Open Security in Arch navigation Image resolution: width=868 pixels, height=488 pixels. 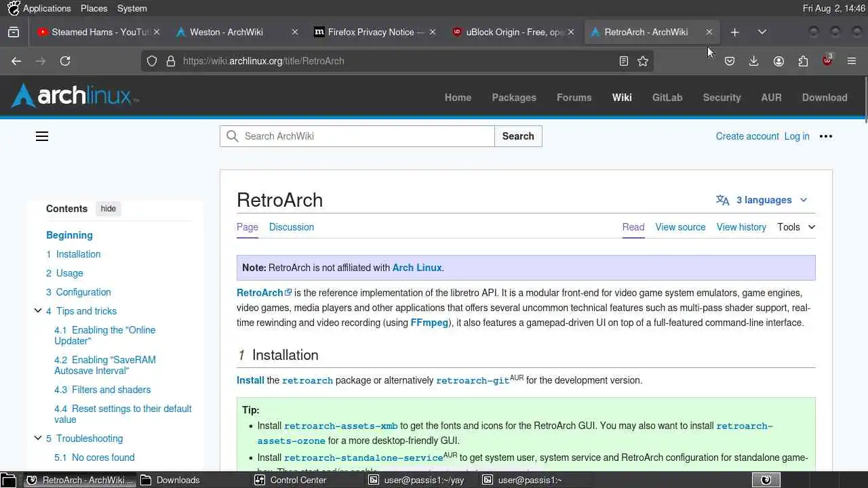(722, 98)
